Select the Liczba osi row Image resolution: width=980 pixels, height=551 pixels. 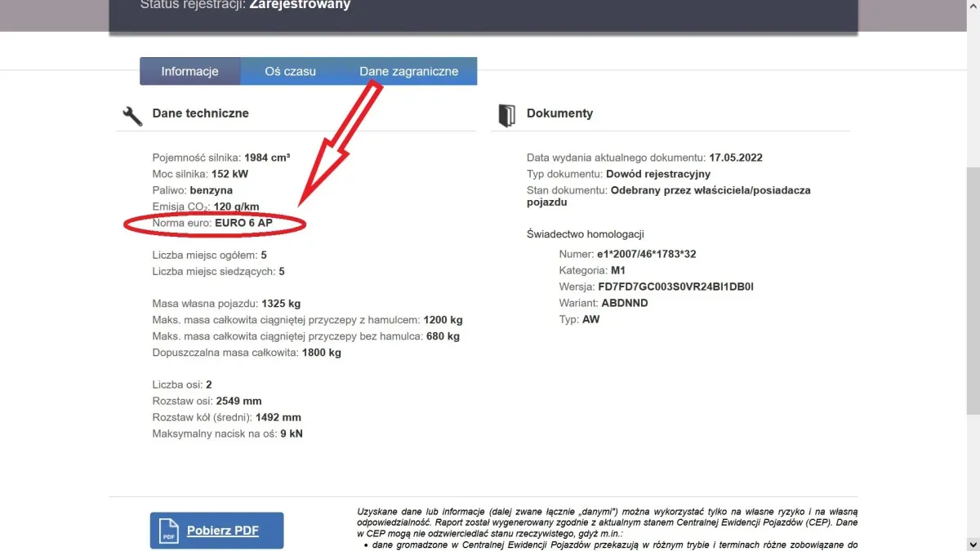coord(182,384)
